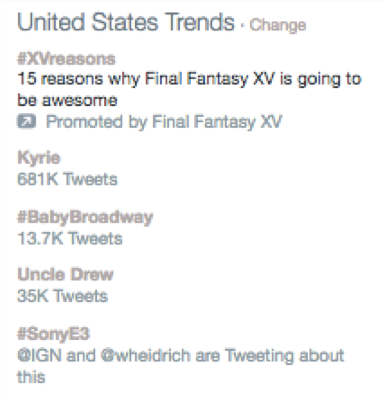Click "is going to" in promoted description
Image resolution: width=385 pixels, height=393 pixels.
(x=320, y=80)
